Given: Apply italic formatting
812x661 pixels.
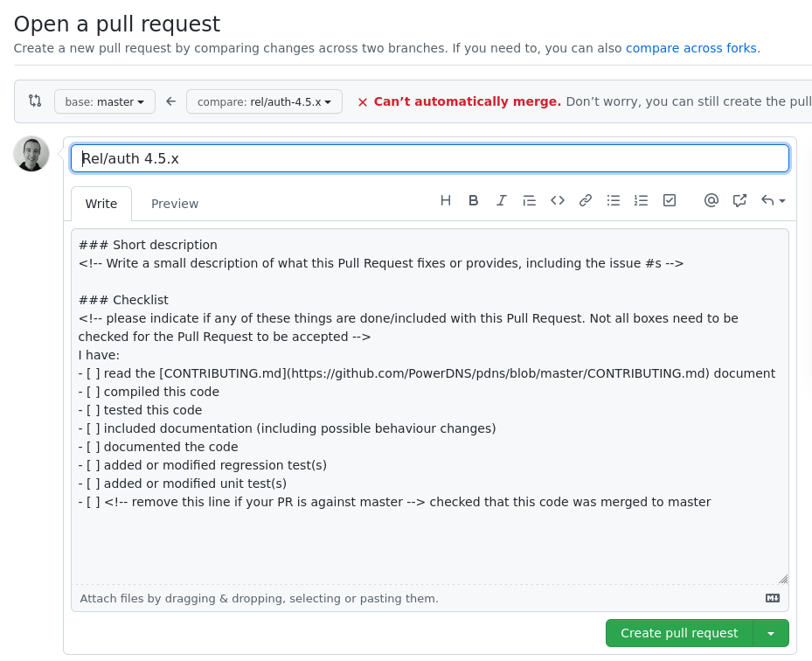Looking at the screenshot, I should tap(502, 200).
